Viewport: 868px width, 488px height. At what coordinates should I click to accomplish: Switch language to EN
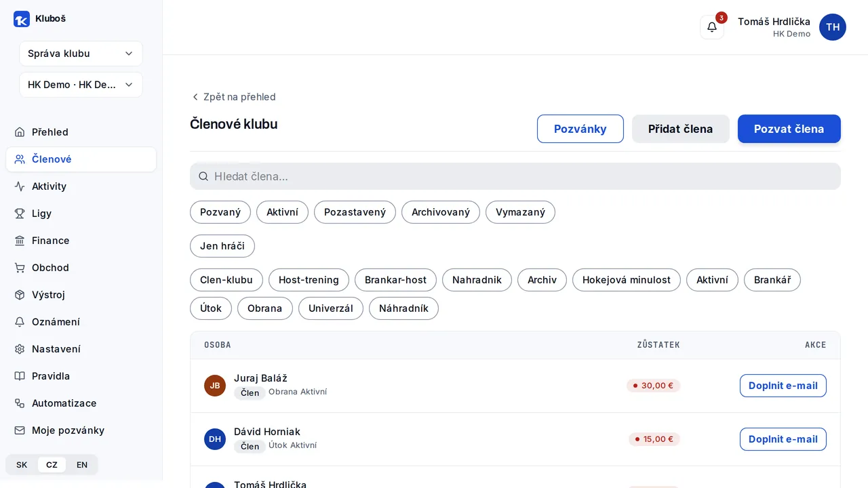pyautogui.click(x=82, y=465)
